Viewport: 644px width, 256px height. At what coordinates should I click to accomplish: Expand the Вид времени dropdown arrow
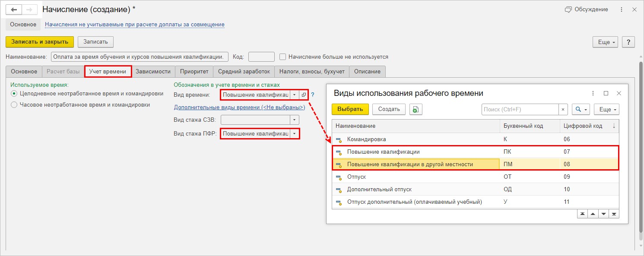[x=294, y=95]
